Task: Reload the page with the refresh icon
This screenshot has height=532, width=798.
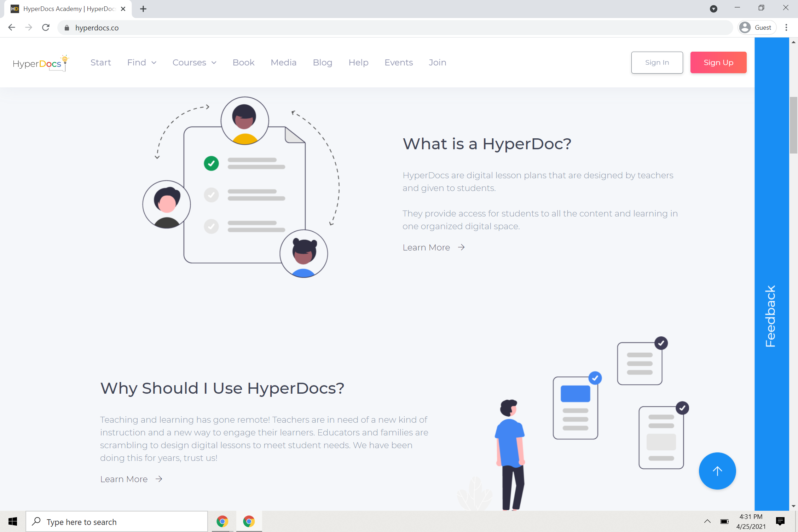Action: (46, 27)
